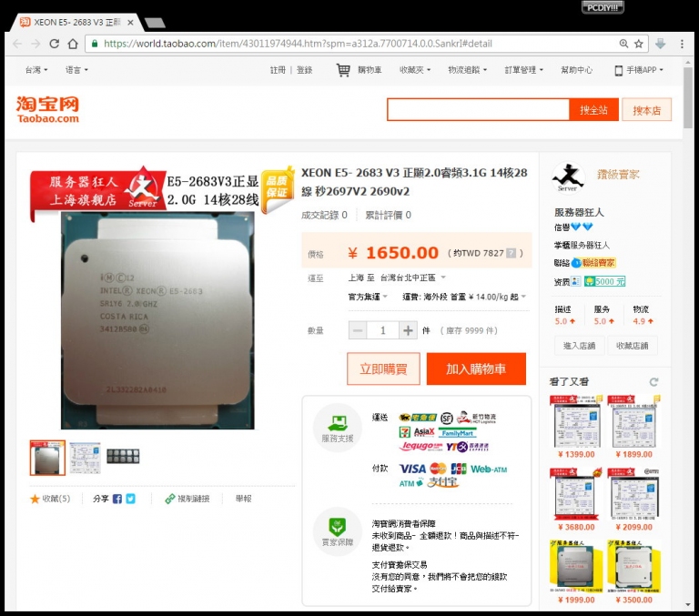Viewport: 699px width, 616px height.
Task: Click the zoom magnifier icon in address bar
Action: click(x=623, y=44)
